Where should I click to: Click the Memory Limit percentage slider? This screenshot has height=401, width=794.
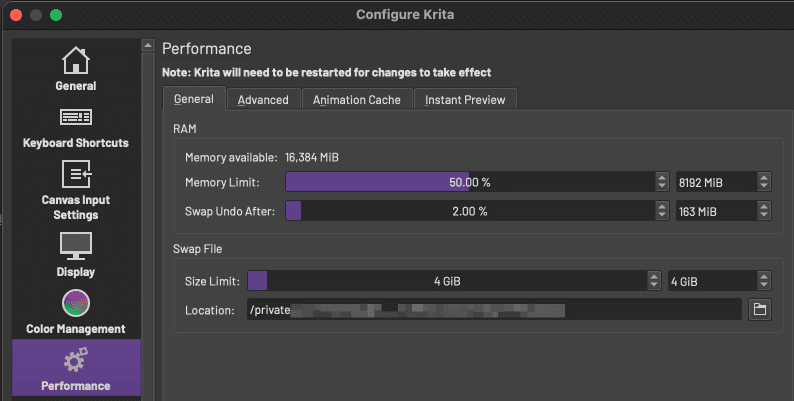tap(470, 182)
